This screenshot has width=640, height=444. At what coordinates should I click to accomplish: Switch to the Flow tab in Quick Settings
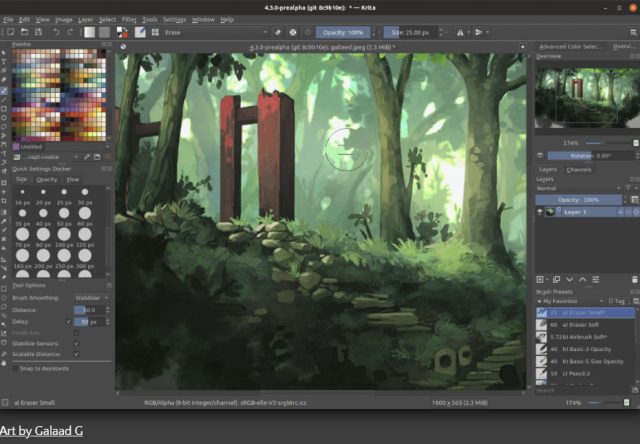73,180
